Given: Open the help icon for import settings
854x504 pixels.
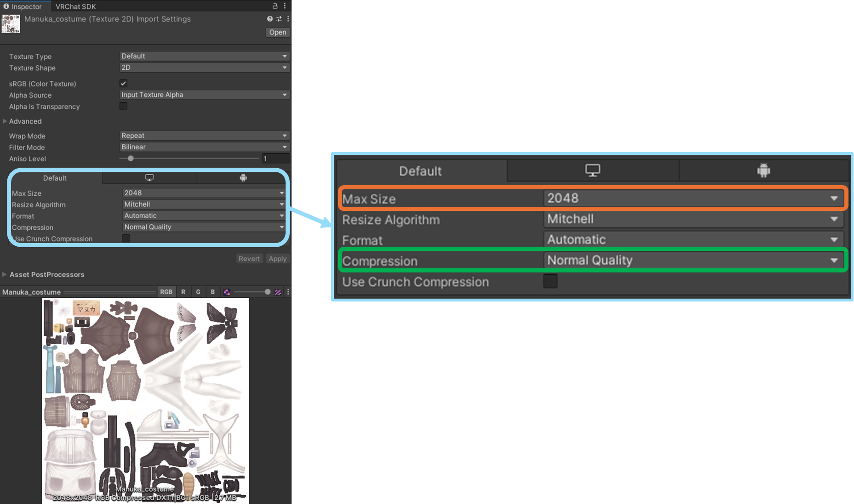Looking at the screenshot, I should [270, 19].
